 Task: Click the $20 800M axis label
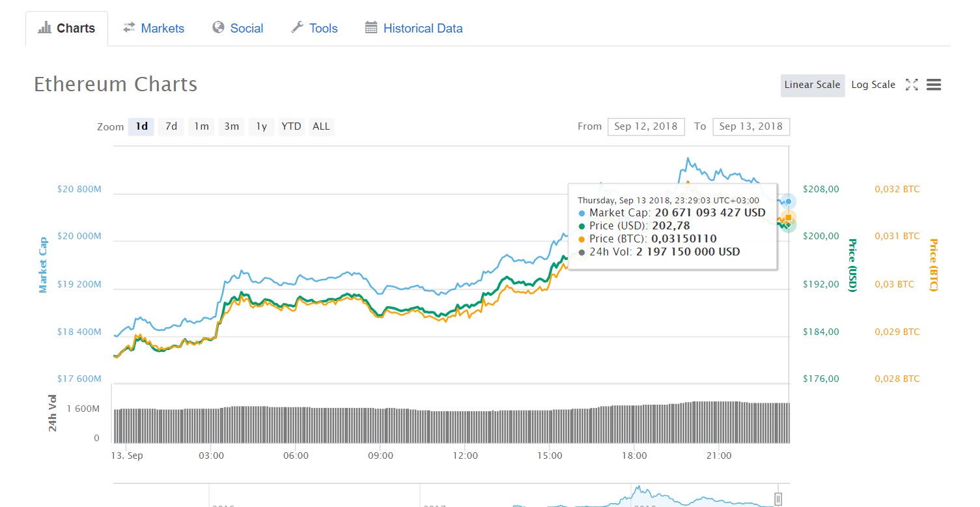79,190
